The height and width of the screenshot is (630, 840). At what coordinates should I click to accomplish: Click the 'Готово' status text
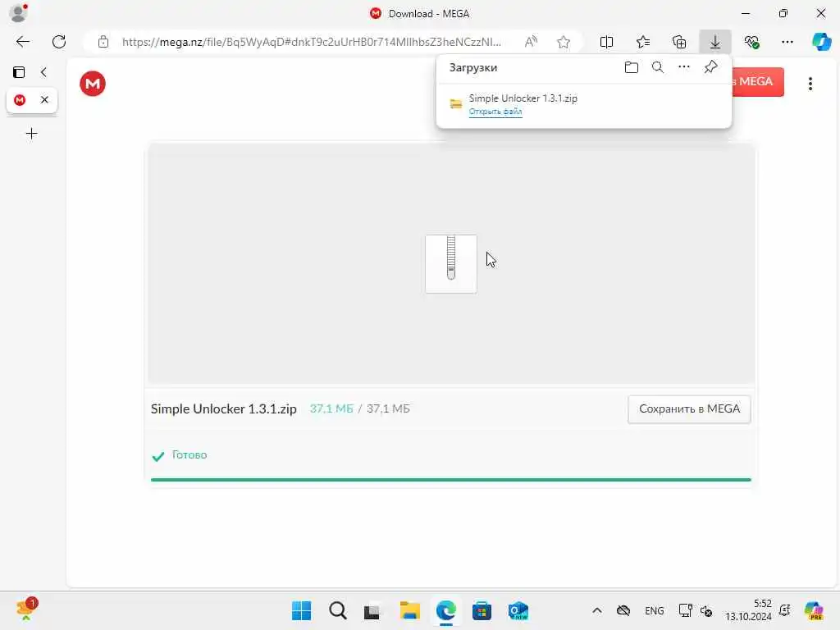click(189, 454)
